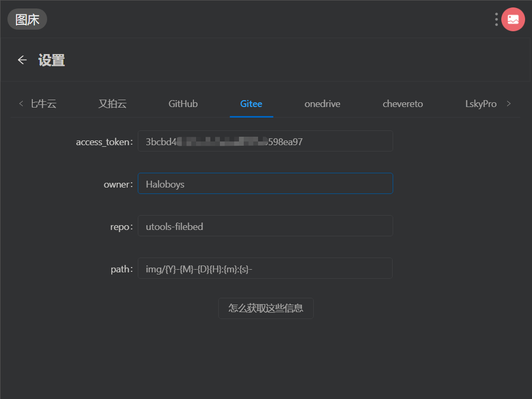
Task: Click the 图床 plugin label pill
Action: (x=27, y=19)
